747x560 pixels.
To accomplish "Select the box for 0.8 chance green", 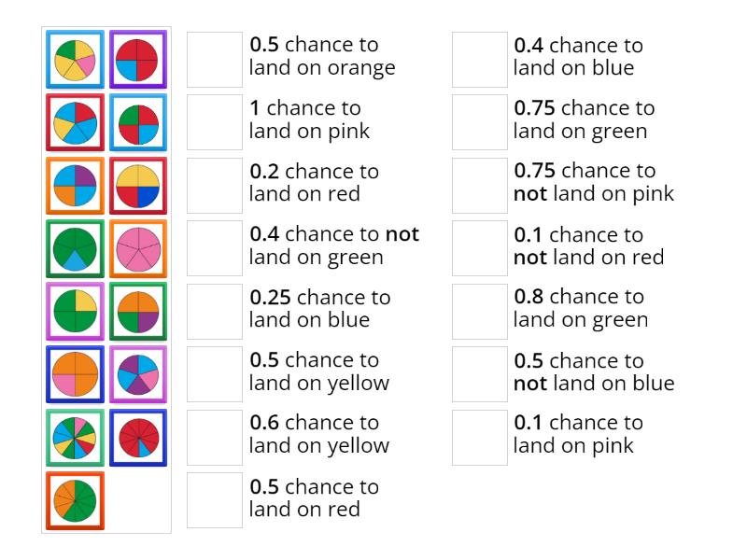I will tap(480, 312).
